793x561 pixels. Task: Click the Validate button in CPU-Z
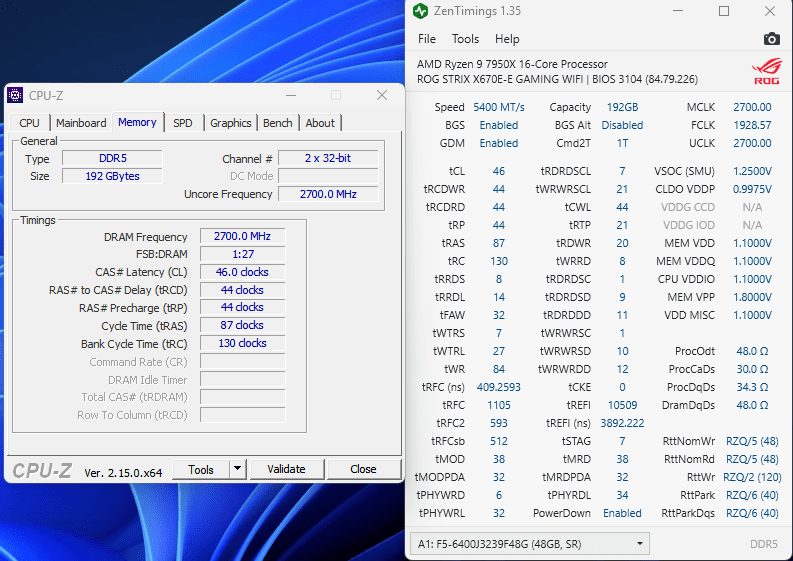point(286,469)
